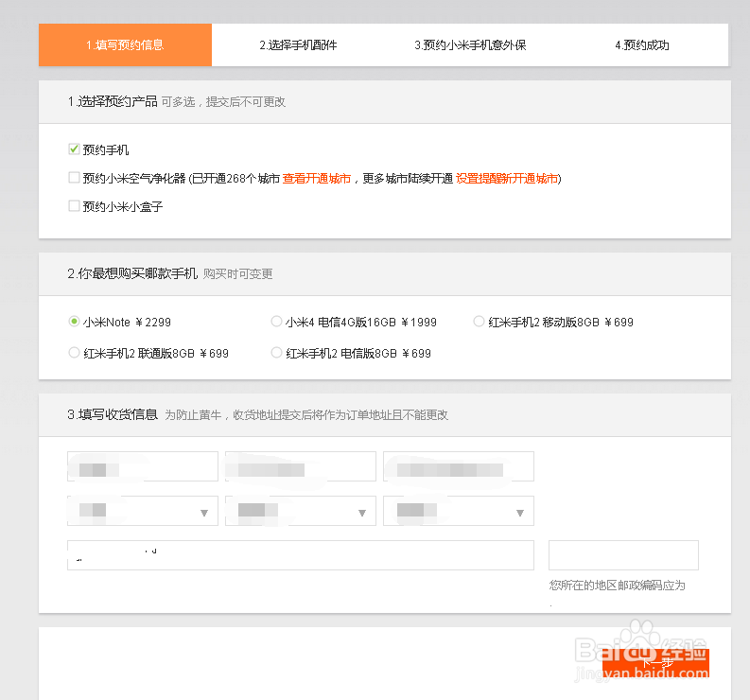Switch to step 3.预约小米手机意外保
750x700 pixels.
(x=470, y=45)
